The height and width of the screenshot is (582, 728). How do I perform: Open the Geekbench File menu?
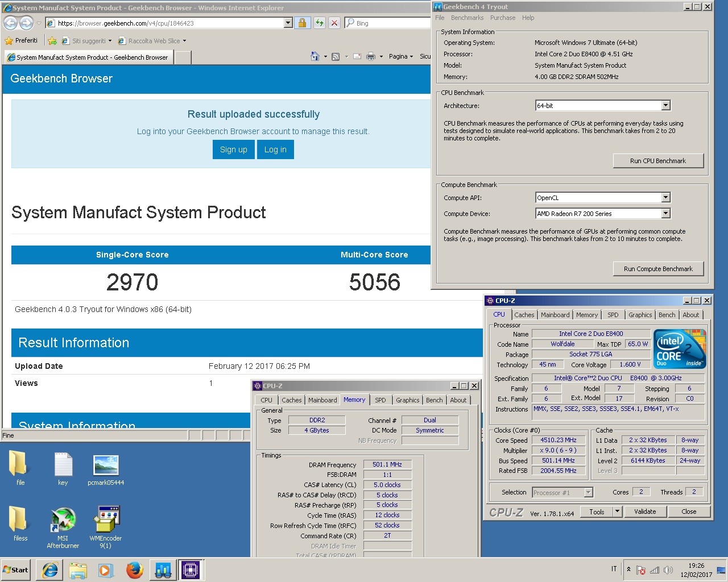(440, 18)
